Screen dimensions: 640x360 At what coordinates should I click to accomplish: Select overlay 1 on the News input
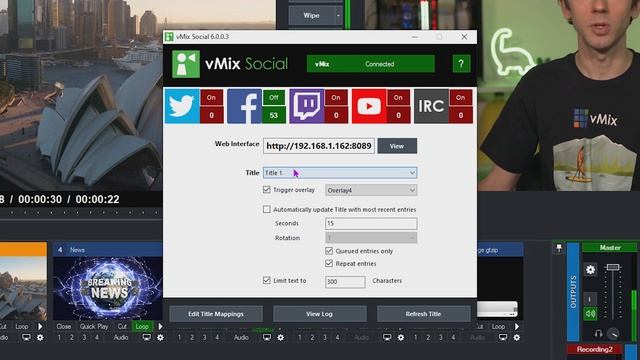pyautogui.click(x=59, y=338)
